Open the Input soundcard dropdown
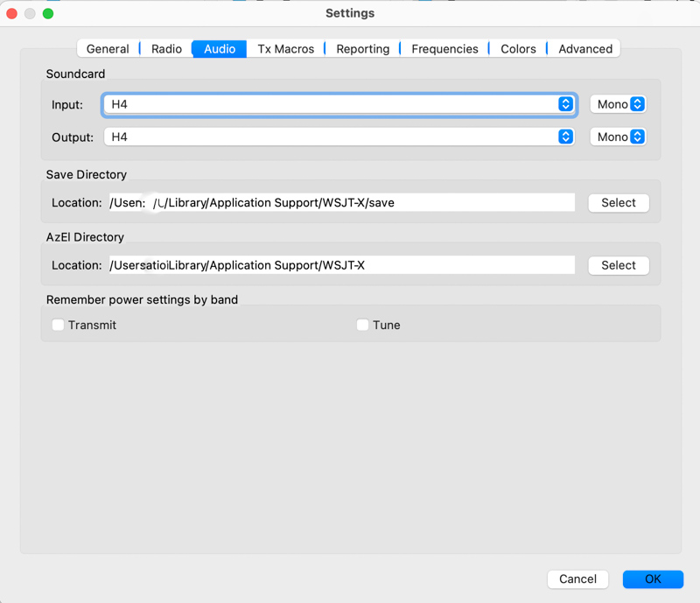This screenshot has height=603, width=700. point(339,104)
